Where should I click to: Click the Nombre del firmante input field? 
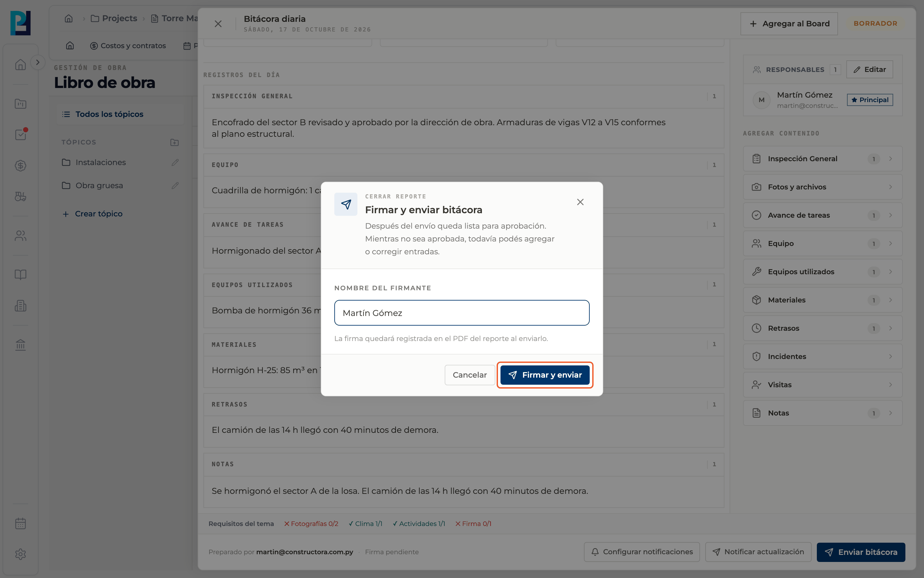point(462,313)
